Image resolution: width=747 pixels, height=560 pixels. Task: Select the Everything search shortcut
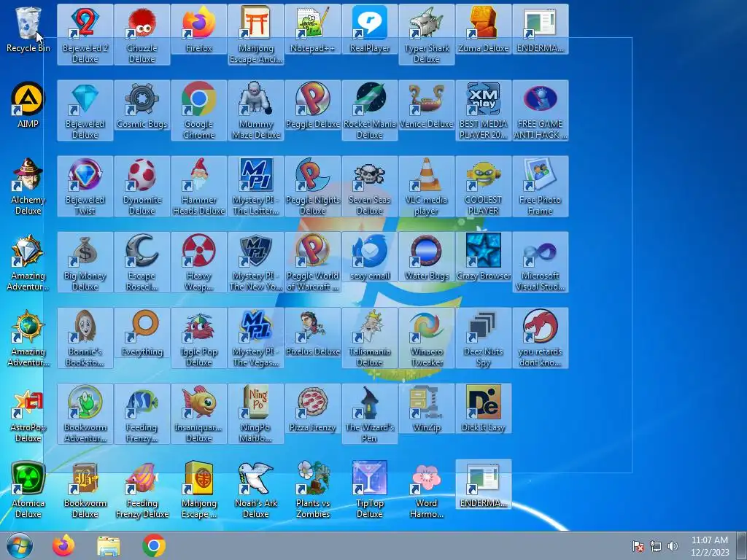click(x=142, y=332)
